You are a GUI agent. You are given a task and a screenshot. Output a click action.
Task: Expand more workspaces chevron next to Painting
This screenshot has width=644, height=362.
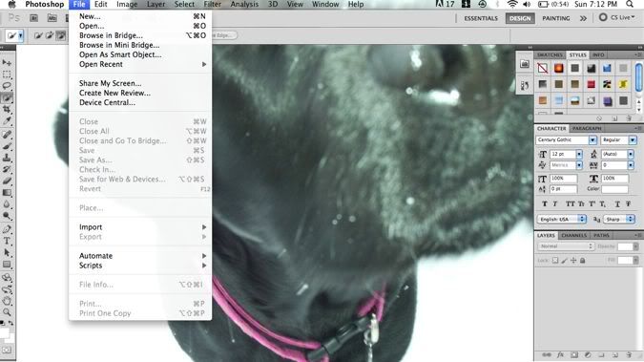(583, 18)
